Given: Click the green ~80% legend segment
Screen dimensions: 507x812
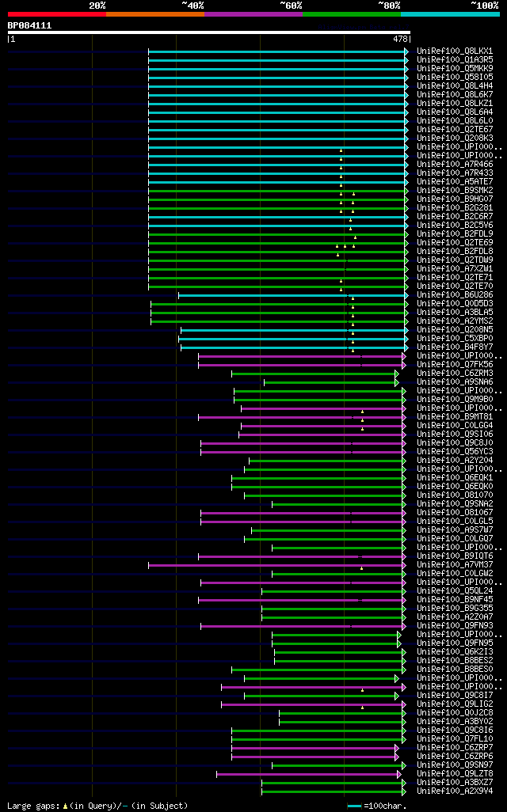Looking at the screenshot, I should pos(352,14).
